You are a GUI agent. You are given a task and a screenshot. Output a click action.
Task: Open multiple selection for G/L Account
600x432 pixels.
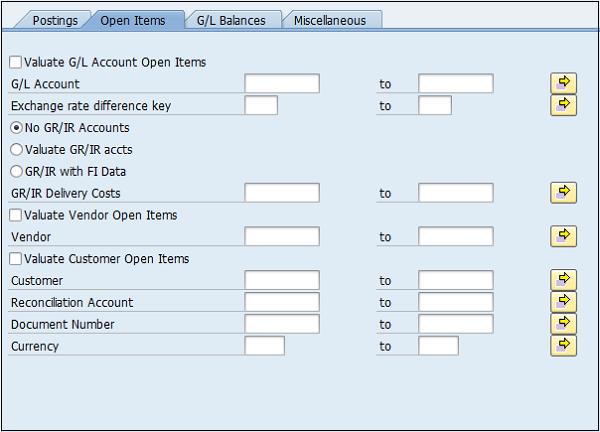tap(563, 83)
